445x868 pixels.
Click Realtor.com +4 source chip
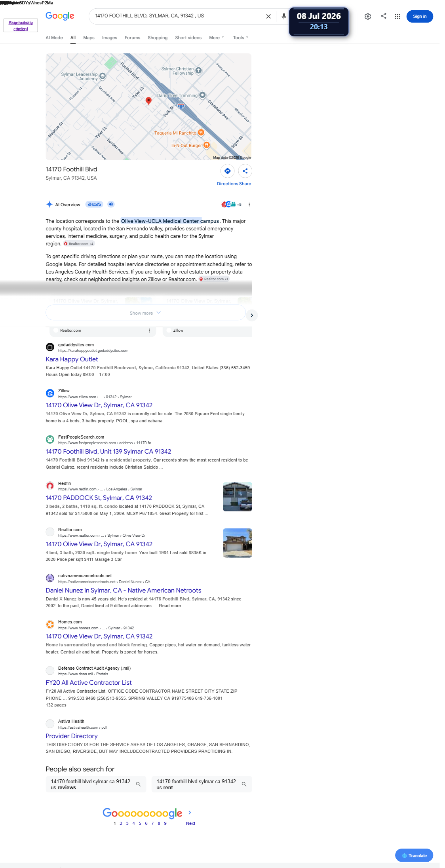click(79, 244)
